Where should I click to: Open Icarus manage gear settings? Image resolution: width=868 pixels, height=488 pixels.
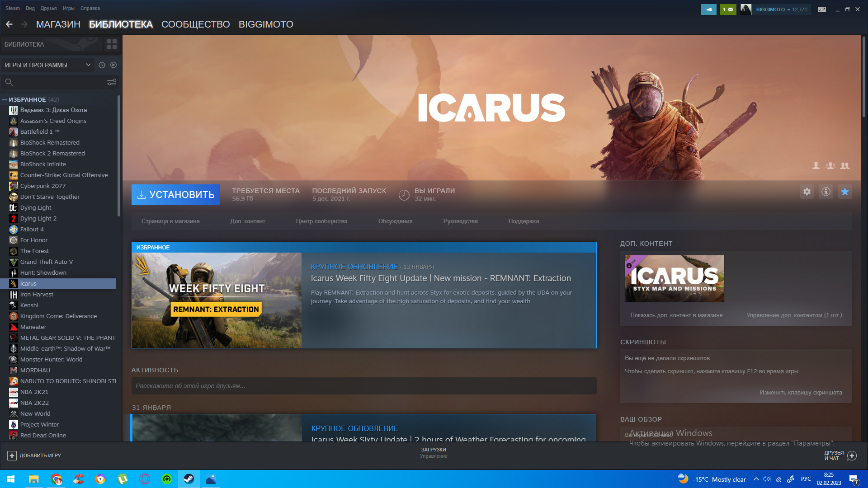click(807, 192)
